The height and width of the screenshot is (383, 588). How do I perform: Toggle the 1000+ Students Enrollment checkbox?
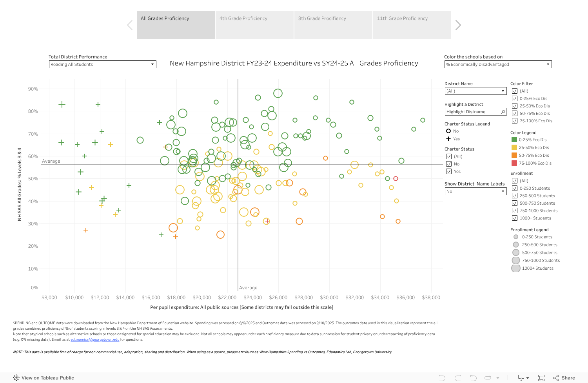pyautogui.click(x=515, y=218)
